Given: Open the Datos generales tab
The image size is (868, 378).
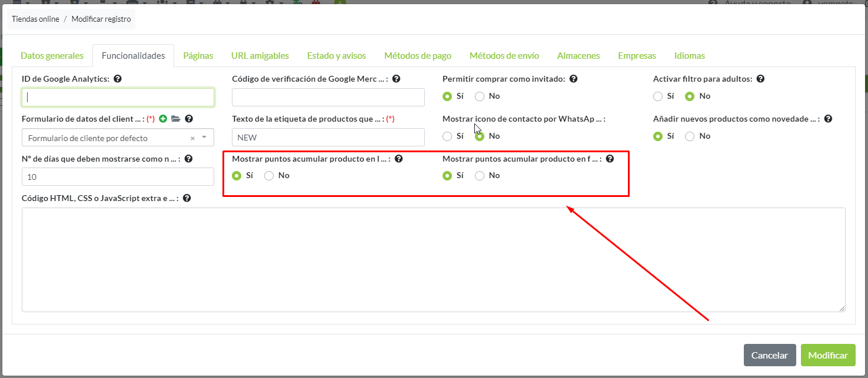Looking at the screenshot, I should pos(52,56).
